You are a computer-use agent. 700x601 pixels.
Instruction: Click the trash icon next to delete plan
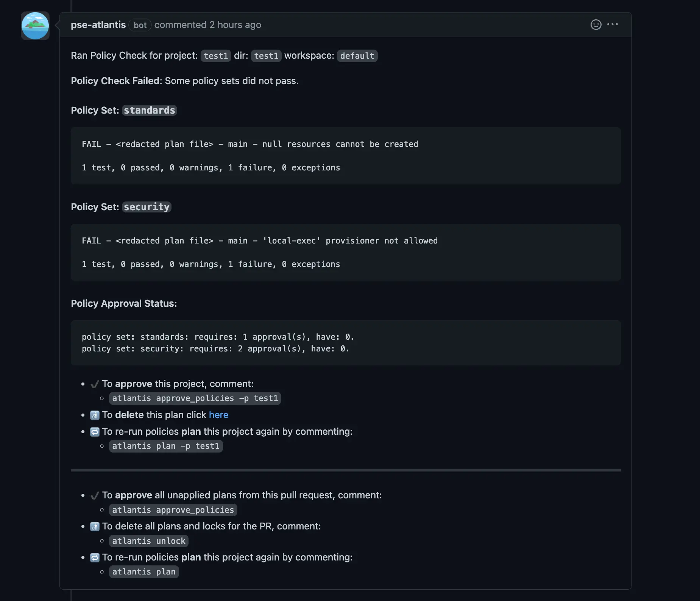[x=95, y=415]
